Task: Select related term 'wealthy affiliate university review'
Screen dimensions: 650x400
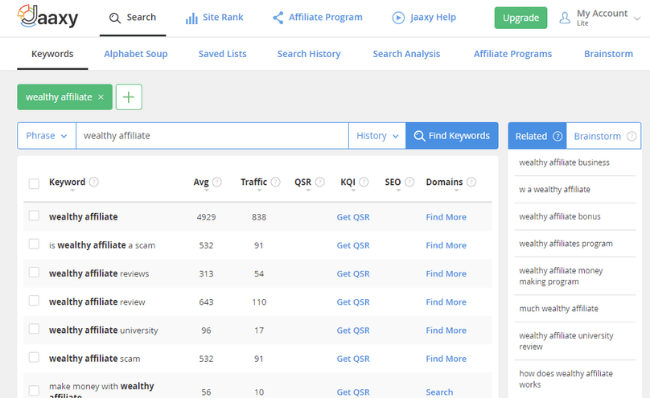Action: (x=566, y=341)
